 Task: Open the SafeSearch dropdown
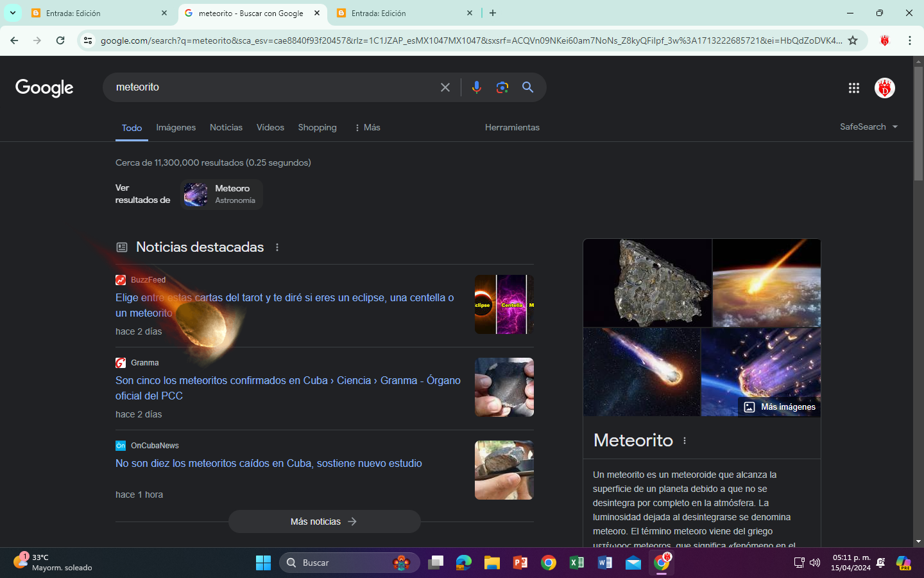pyautogui.click(x=869, y=127)
